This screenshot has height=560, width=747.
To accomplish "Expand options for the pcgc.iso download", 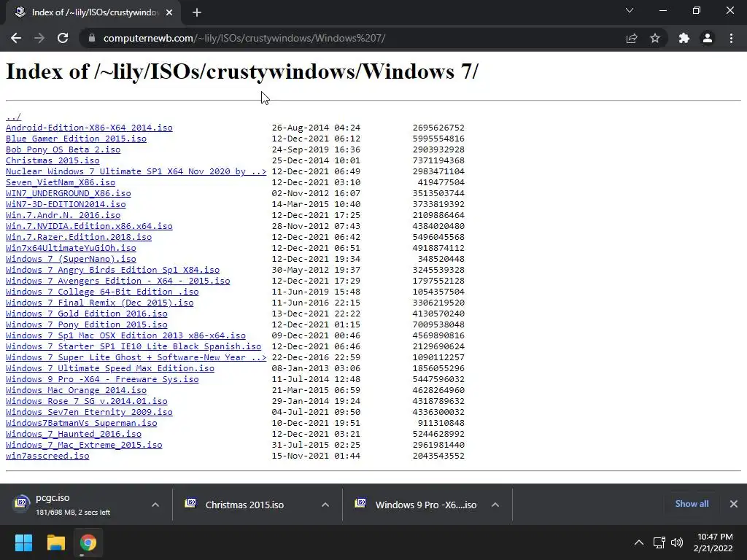I will [x=155, y=505].
